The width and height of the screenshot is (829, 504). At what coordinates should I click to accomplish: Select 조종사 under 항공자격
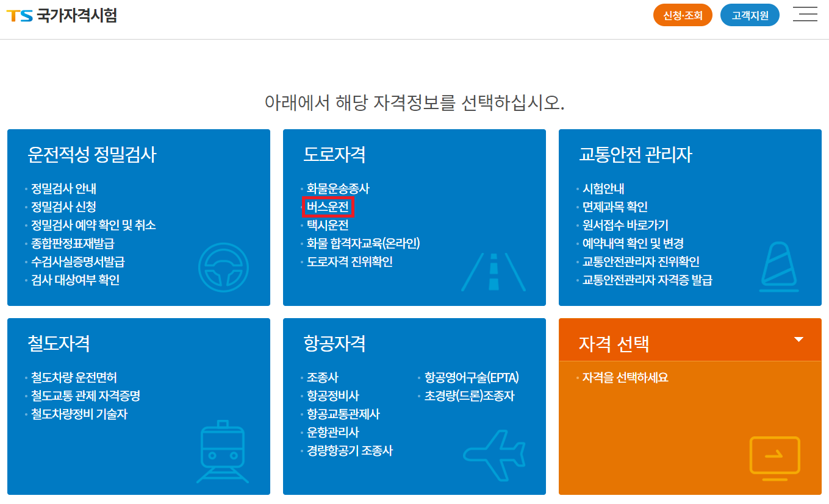click(322, 378)
